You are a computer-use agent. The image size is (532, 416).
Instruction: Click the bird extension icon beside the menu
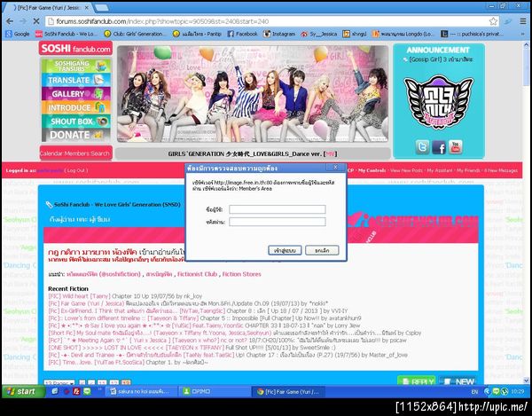[508, 21]
